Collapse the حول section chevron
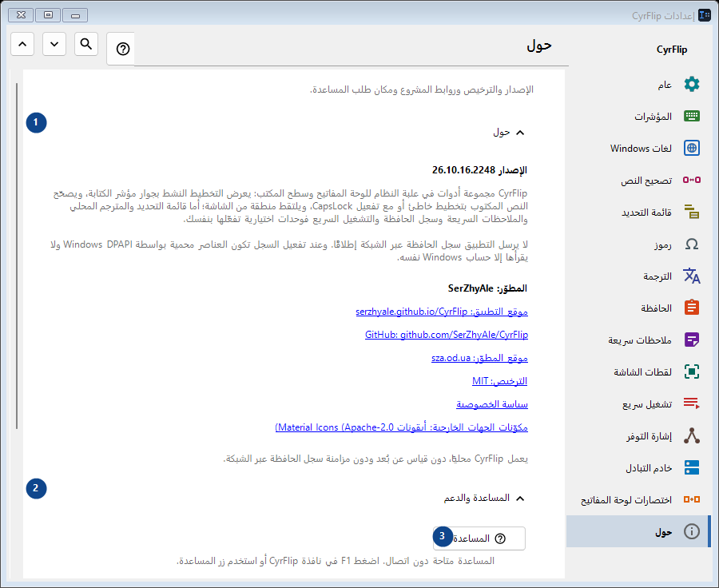This screenshot has width=719, height=588. coord(520,133)
